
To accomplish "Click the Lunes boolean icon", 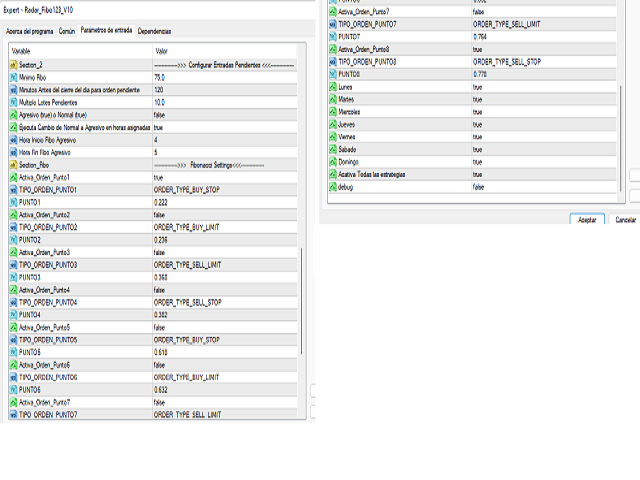I will (x=333, y=87).
